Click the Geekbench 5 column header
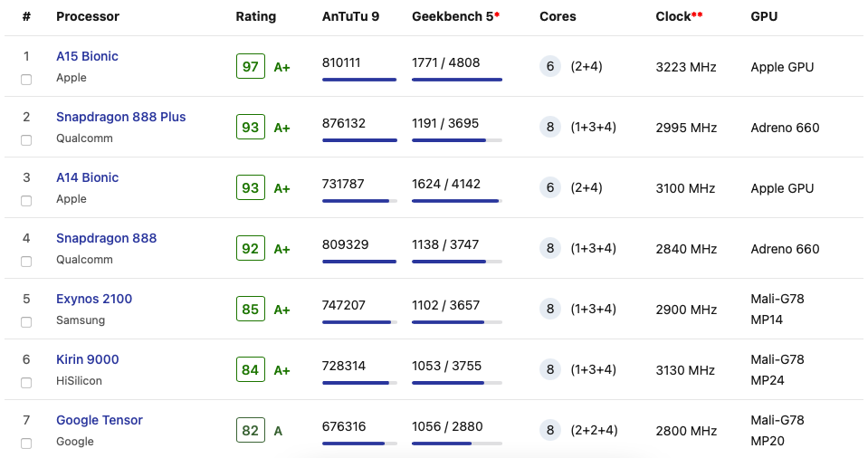868x458 pixels. 455,16
